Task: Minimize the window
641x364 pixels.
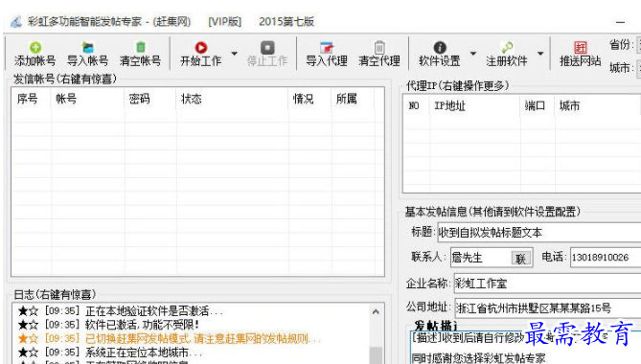Action: click(620, 22)
